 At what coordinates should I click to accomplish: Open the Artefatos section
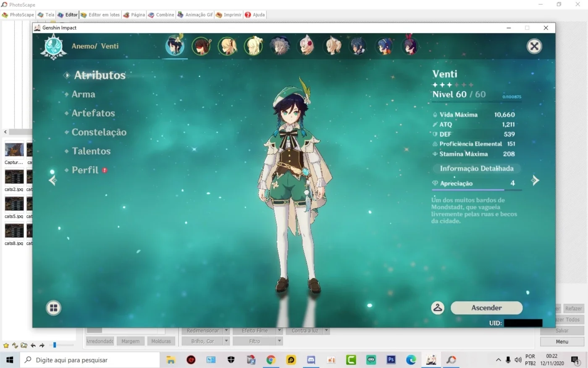click(93, 113)
